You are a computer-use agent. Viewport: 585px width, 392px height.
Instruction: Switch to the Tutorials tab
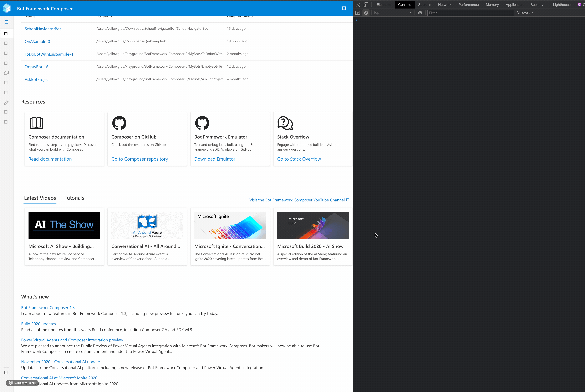(x=74, y=198)
